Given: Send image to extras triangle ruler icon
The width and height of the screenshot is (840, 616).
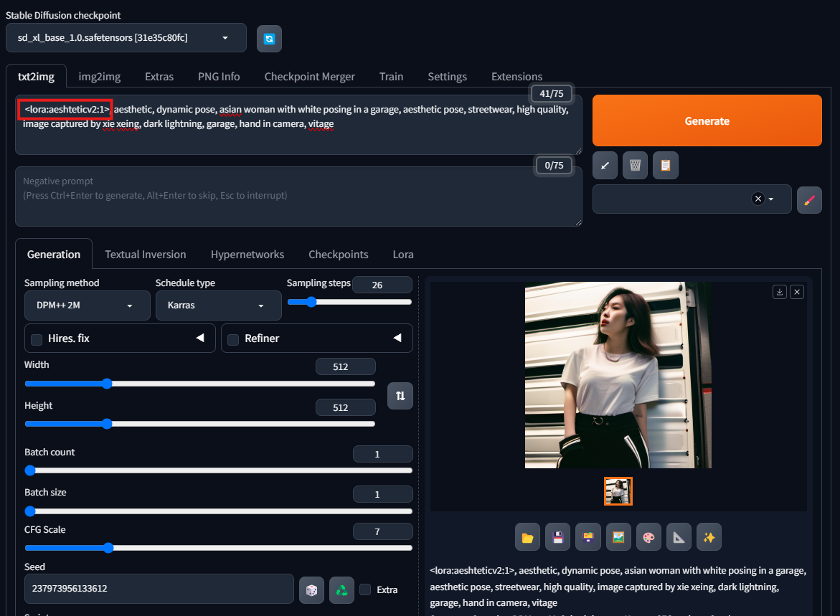Looking at the screenshot, I should coord(679,537).
